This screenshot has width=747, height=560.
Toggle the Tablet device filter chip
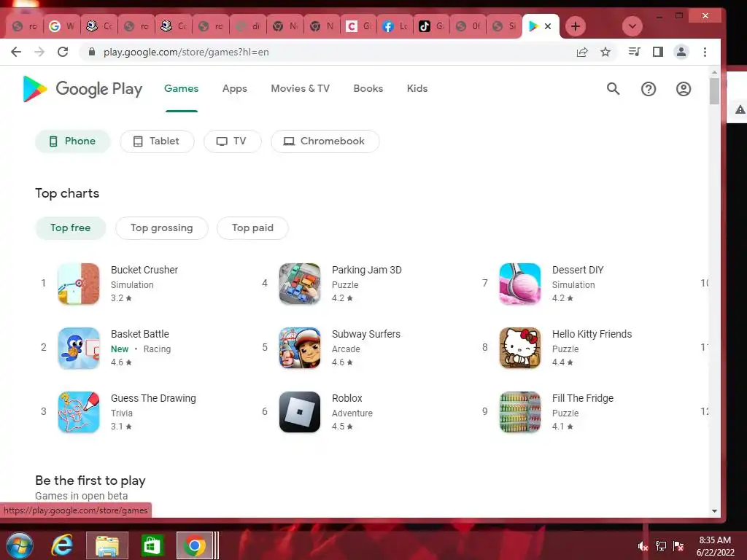[x=158, y=141]
